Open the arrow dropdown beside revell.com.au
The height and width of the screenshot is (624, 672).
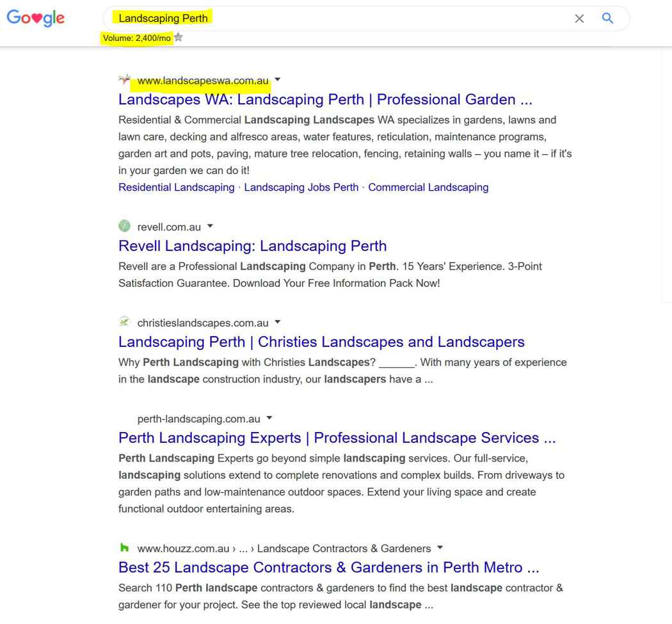(210, 226)
